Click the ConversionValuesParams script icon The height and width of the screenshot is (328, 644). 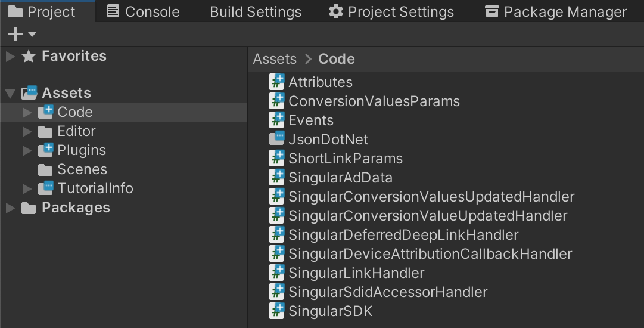coord(277,101)
